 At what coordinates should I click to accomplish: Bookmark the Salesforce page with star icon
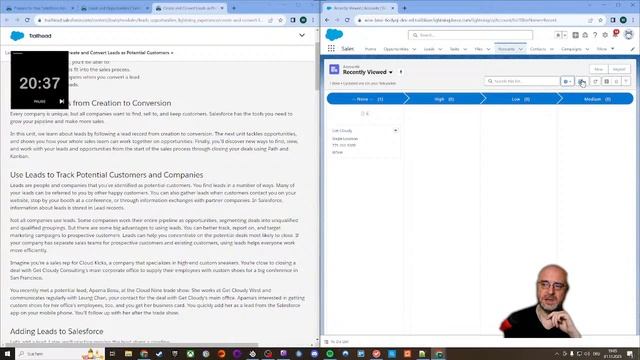[x=600, y=20]
